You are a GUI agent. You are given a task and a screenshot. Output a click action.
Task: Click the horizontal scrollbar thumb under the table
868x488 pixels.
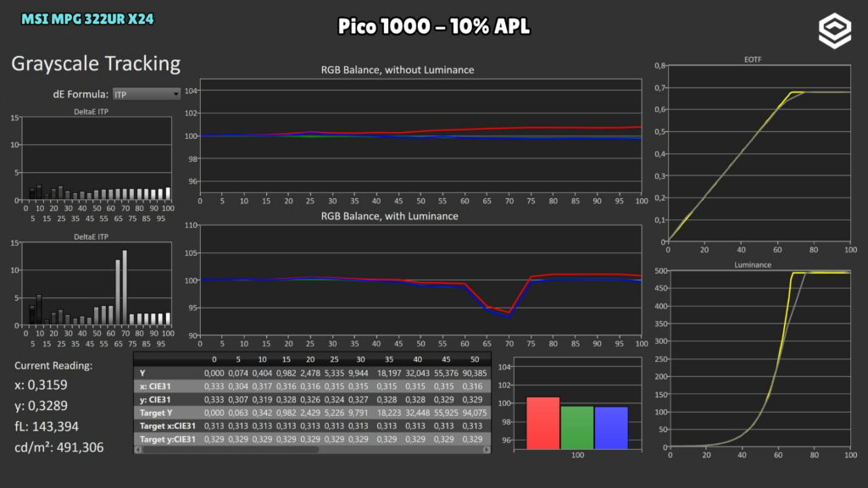pos(231,450)
